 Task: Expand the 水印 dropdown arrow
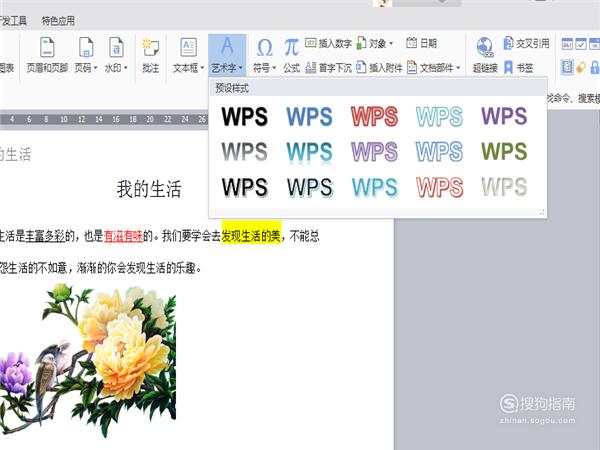126,68
